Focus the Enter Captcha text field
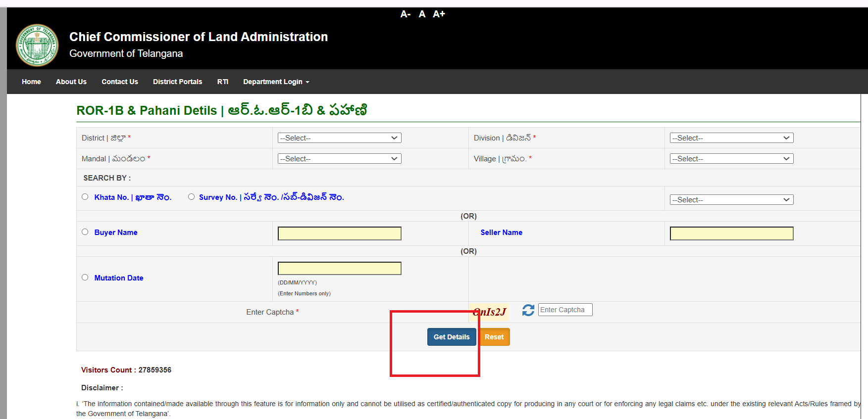The height and width of the screenshot is (419, 868). [x=565, y=310]
